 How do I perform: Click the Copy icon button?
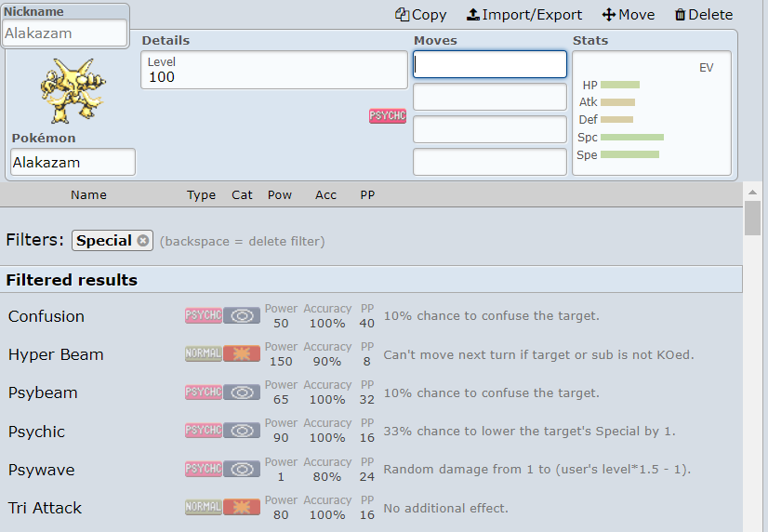[x=420, y=15]
